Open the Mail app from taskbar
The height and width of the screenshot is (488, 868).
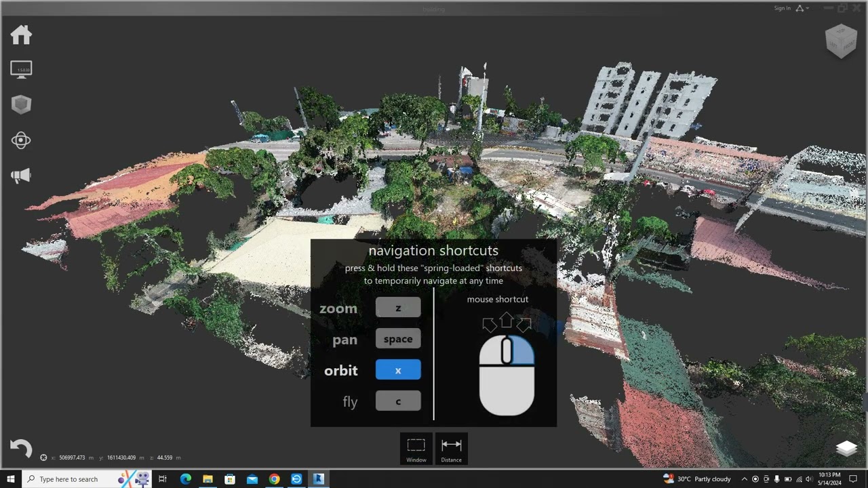click(x=252, y=479)
